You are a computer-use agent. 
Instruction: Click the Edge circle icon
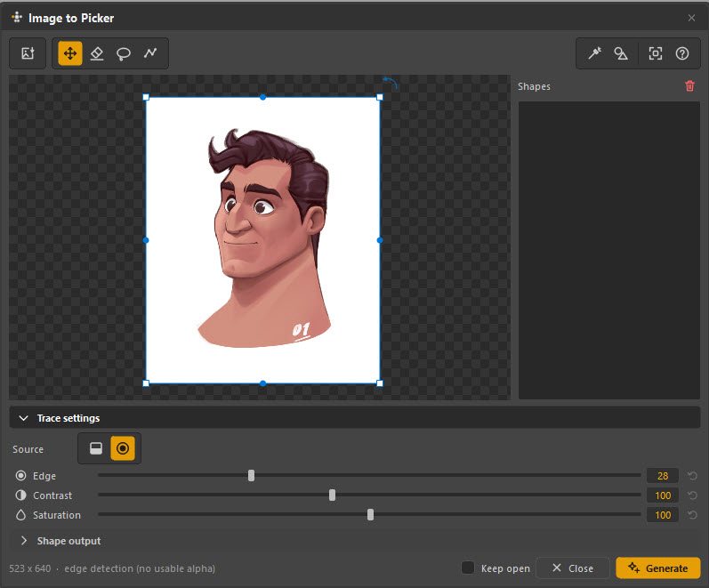pos(20,475)
